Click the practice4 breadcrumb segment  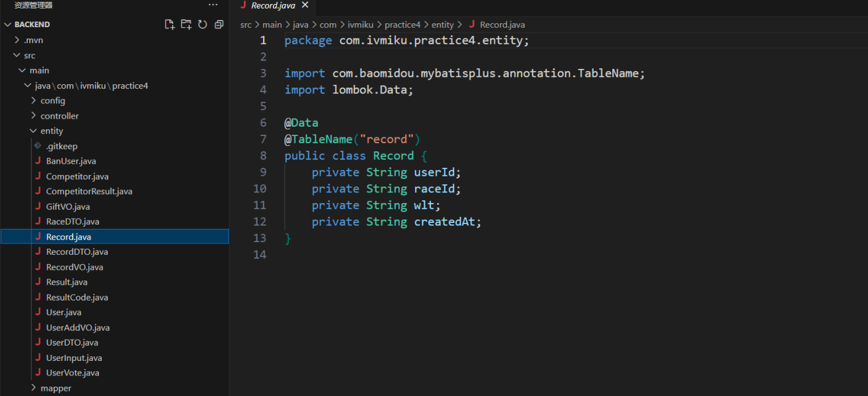click(x=402, y=25)
